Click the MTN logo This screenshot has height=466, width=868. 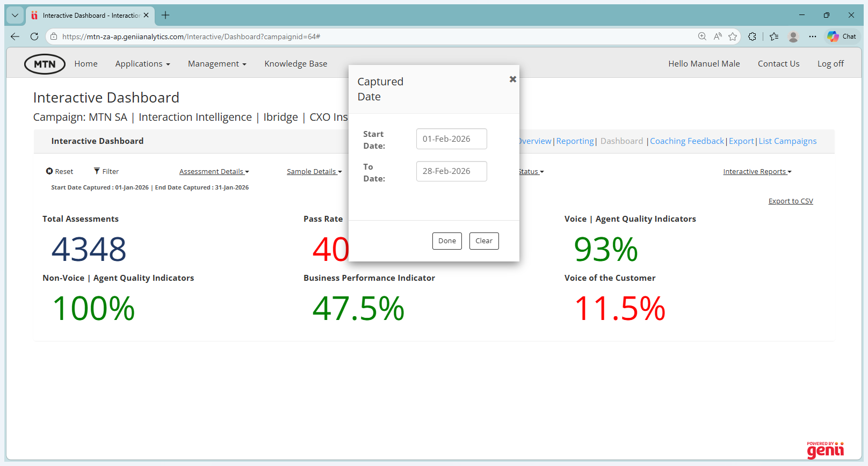(x=45, y=64)
